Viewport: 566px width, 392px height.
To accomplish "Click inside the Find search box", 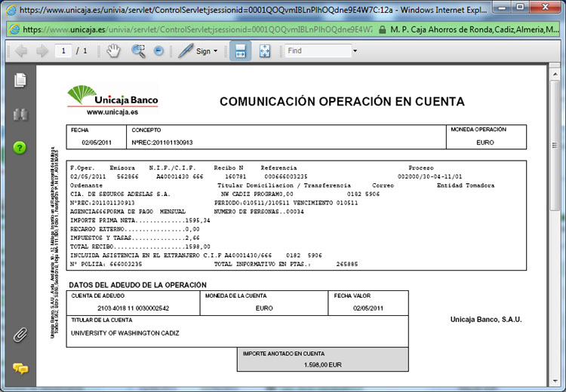I will pyautogui.click(x=318, y=51).
